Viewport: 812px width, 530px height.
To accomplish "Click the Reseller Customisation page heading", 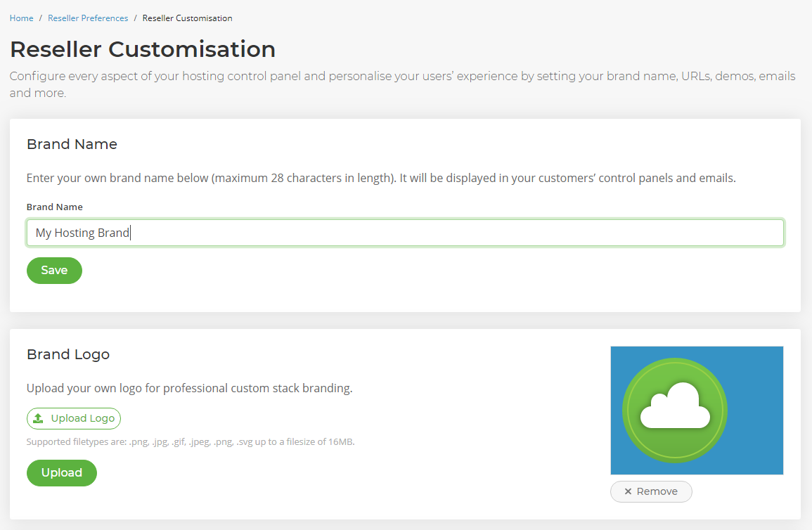I will coord(143,49).
